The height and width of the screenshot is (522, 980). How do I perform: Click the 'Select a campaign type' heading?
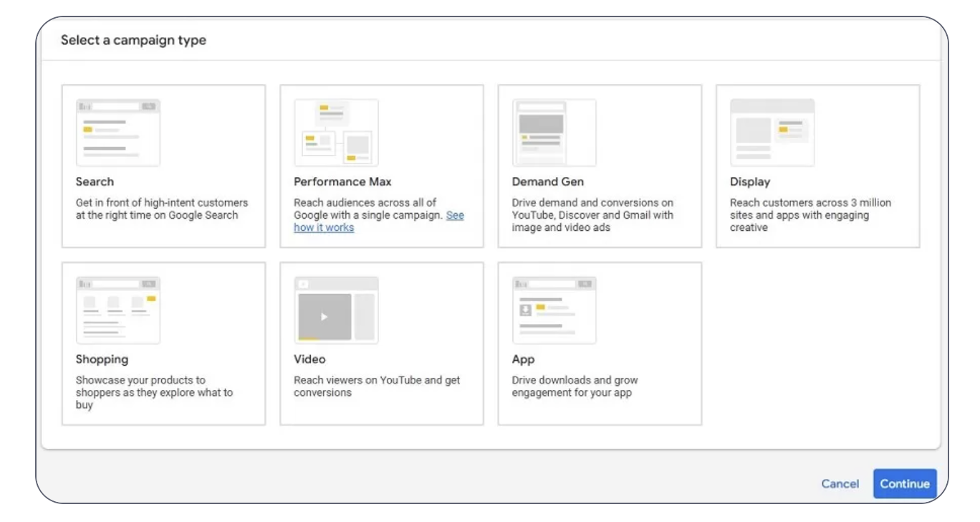point(133,41)
